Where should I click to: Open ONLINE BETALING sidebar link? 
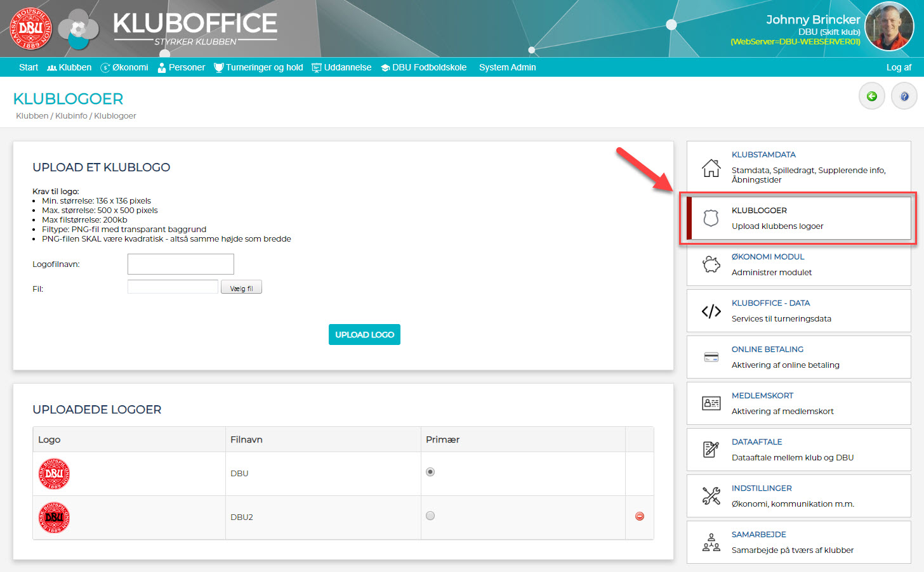pyautogui.click(x=767, y=349)
